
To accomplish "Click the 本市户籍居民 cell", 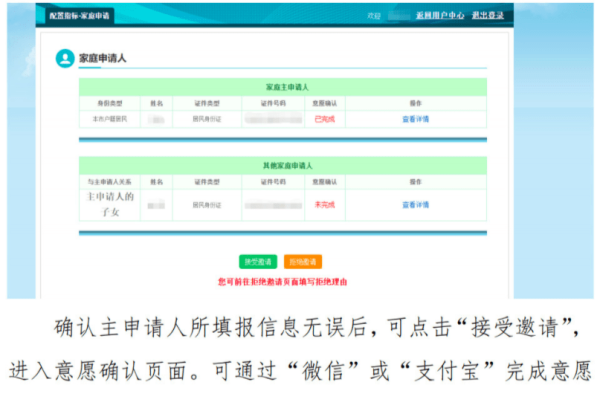I will tap(110, 119).
